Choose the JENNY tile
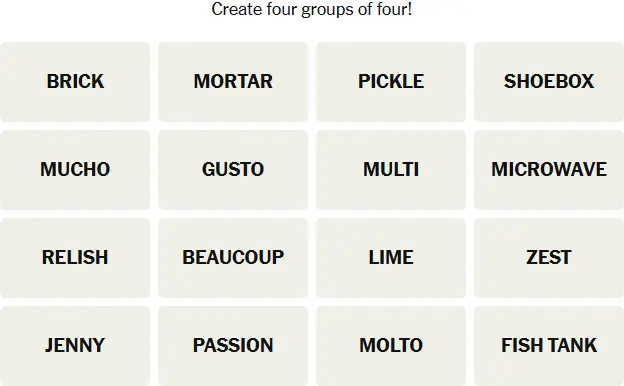 [x=75, y=346]
